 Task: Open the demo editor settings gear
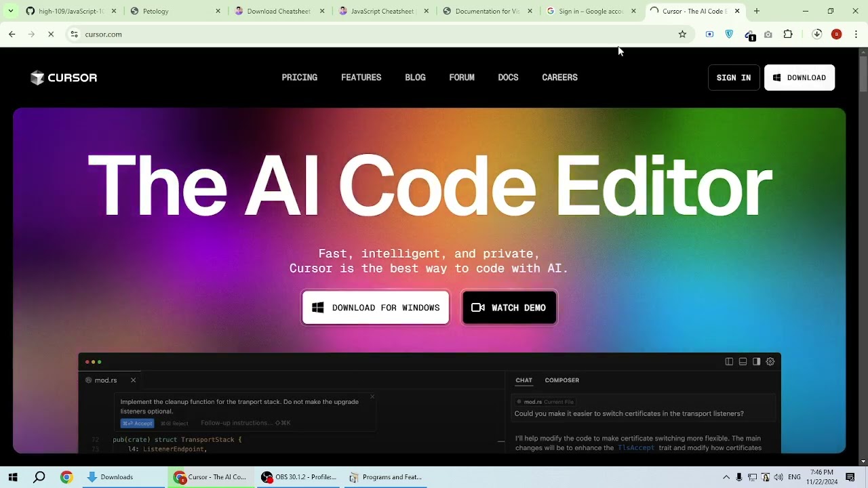coord(770,362)
